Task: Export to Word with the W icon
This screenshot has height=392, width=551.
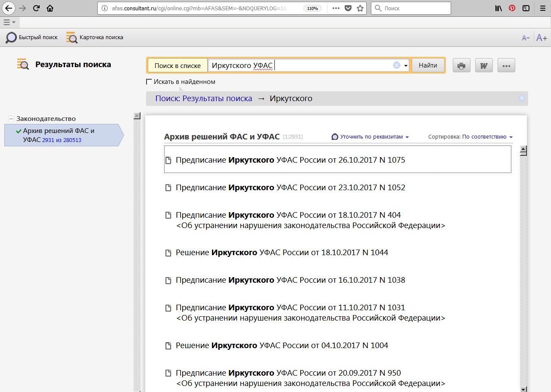Action: coord(484,66)
